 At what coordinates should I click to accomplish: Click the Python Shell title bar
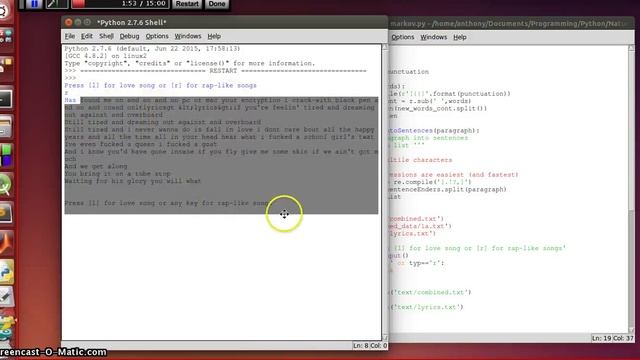click(x=224, y=22)
